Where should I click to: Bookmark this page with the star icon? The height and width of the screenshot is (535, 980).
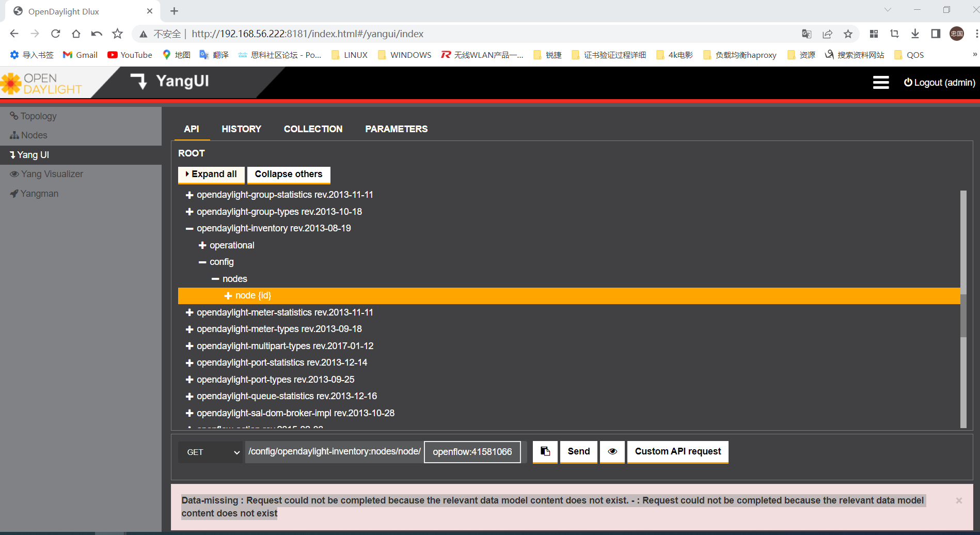point(848,34)
